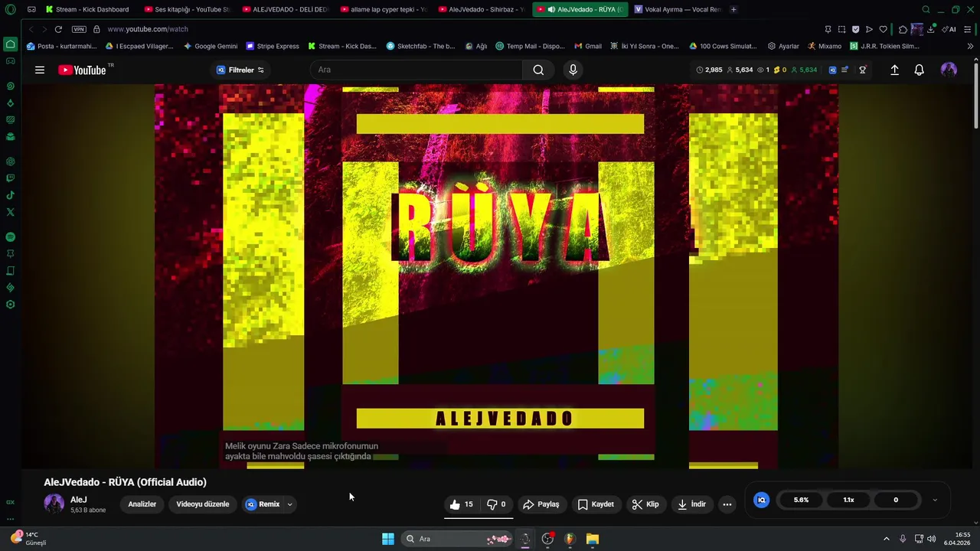Viewport: 980px width, 551px height.
Task: Start voice search with microphone icon
Action: (x=573, y=70)
